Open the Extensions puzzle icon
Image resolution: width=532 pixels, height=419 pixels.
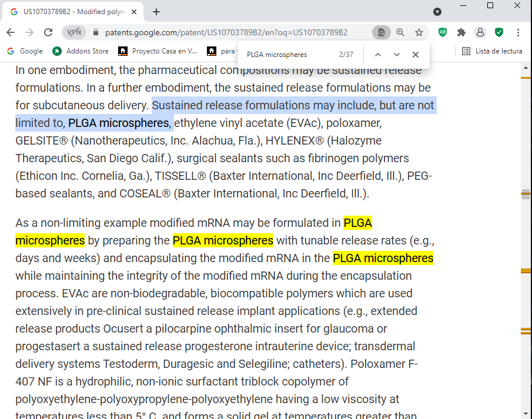(x=461, y=32)
